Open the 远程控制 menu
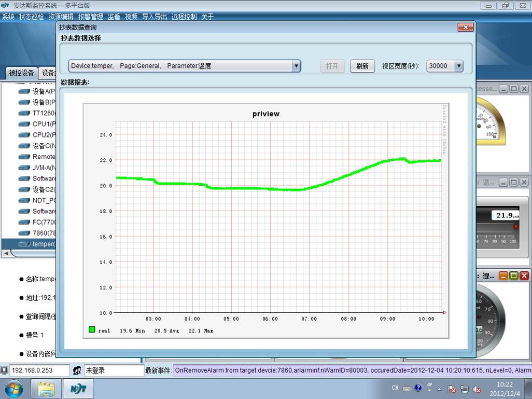 184,17
